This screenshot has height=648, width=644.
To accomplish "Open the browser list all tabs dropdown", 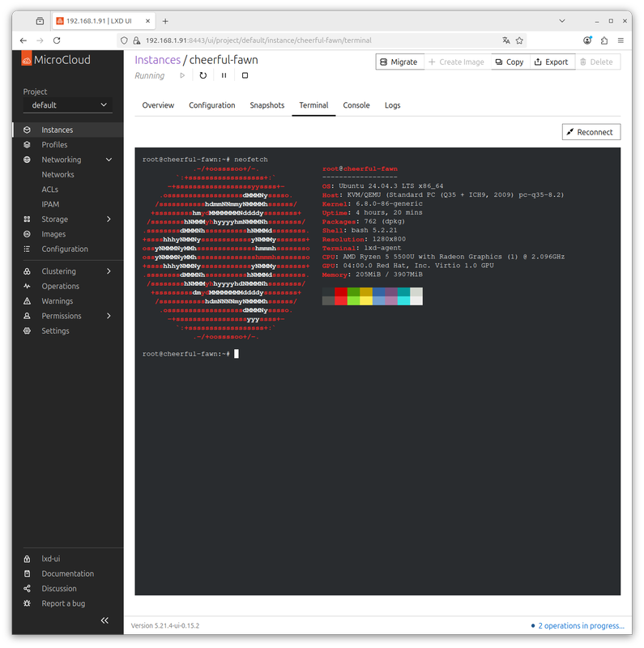I will 561,21.
